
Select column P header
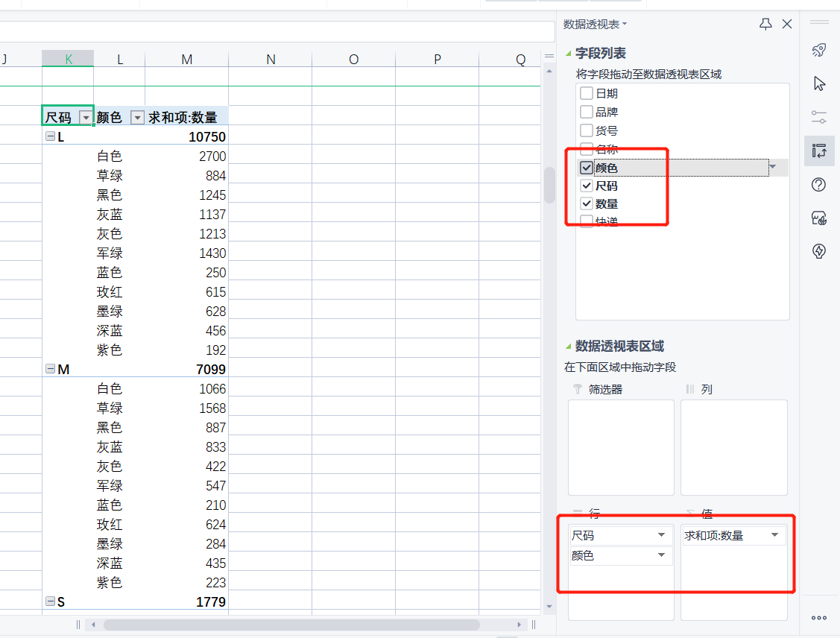tap(437, 59)
